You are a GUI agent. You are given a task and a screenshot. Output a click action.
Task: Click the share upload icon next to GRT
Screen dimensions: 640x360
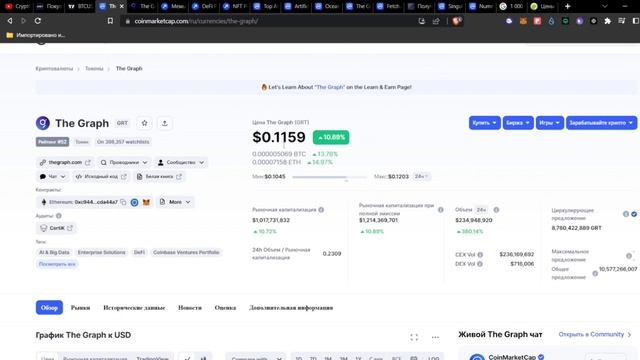point(164,123)
